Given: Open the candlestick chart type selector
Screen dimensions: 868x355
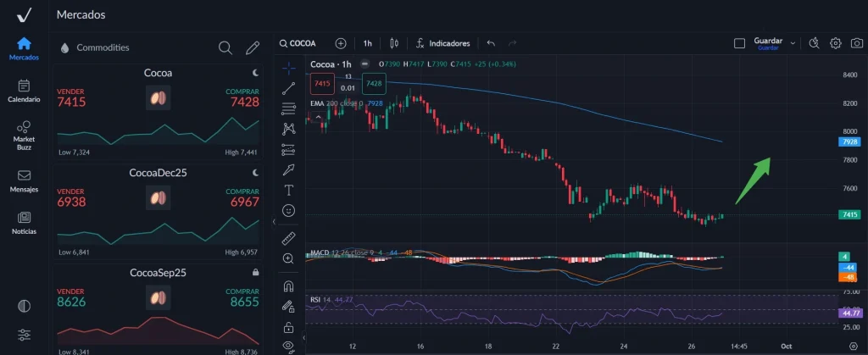Looking at the screenshot, I should 393,42.
